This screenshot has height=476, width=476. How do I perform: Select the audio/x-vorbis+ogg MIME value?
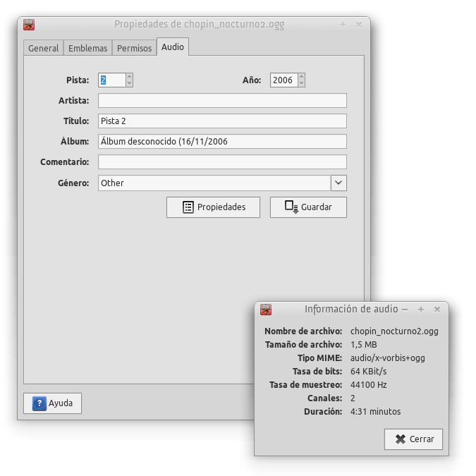(388, 358)
